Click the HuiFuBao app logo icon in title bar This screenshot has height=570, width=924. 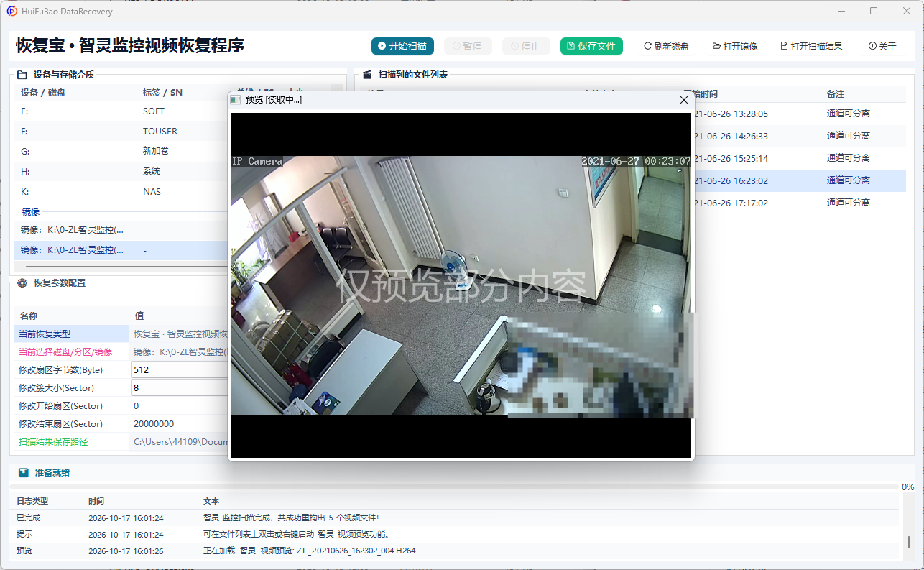(12, 11)
